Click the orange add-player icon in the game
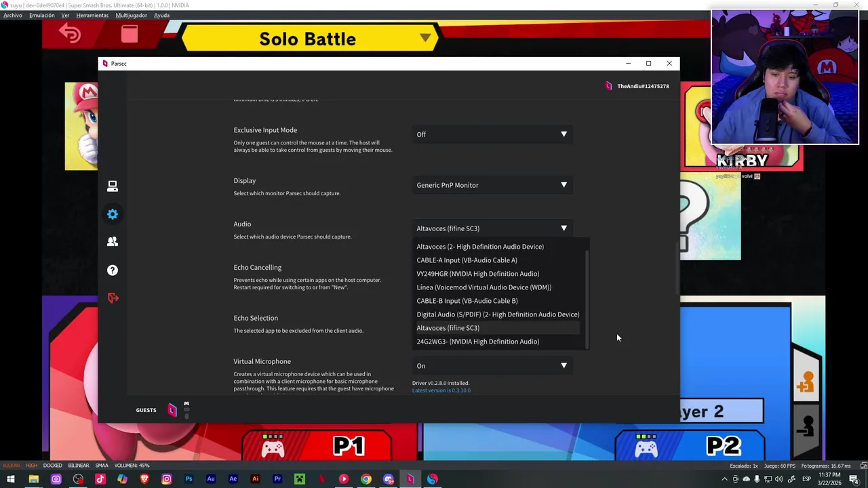 tap(806, 384)
